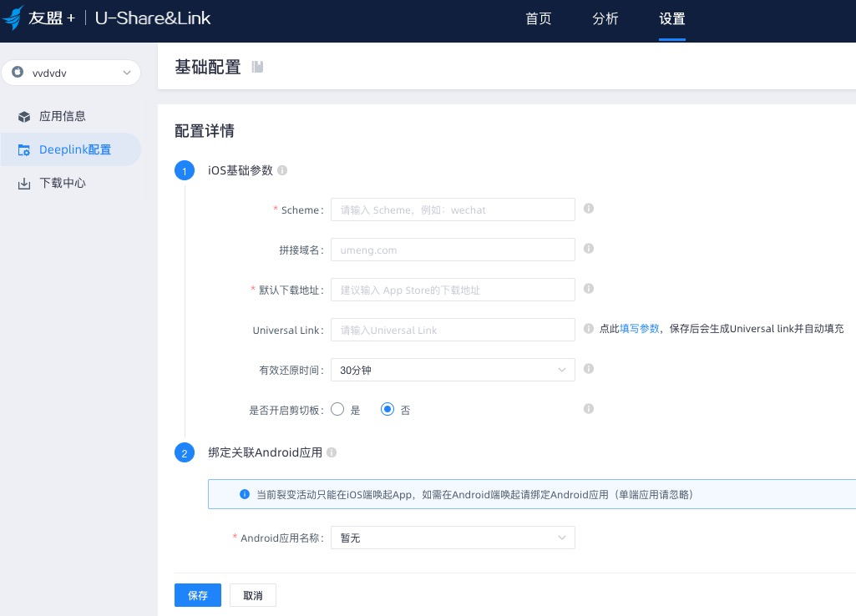This screenshot has width=856, height=616.
Task: Click info icon next to Universal Link field
Action: tap(589, 329)
